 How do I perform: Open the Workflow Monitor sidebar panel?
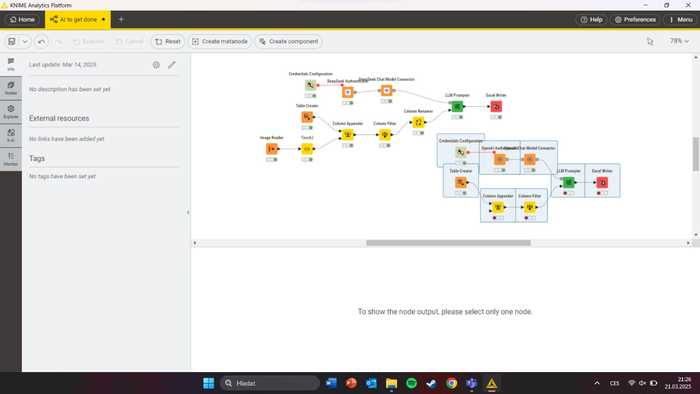click(11, 159)
